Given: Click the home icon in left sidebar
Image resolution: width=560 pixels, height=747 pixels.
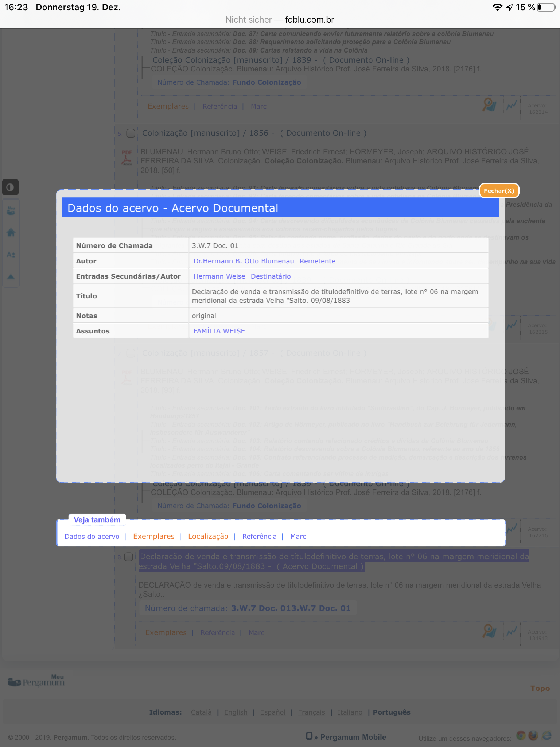Looking at the screenshot, I should pyautogui.click(x=11, y=233).
